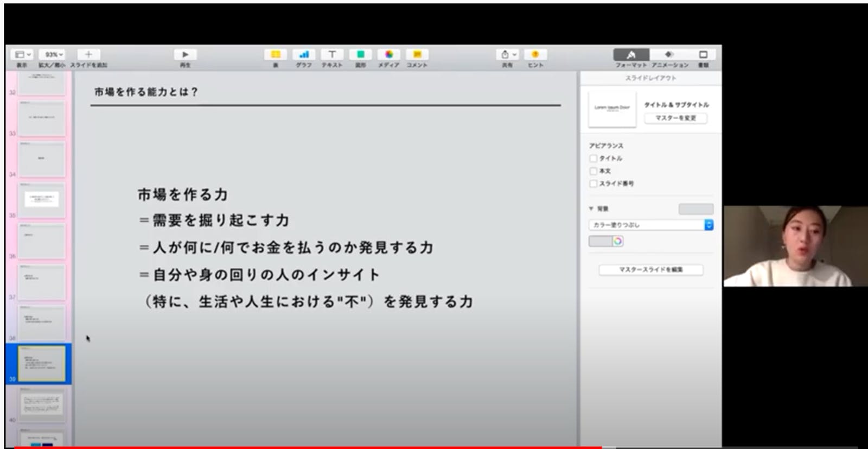The width and height of the screenshot is (868, 449).
Task: Select slide thumbnail 38 in navigator
Action: pos(42,322)
